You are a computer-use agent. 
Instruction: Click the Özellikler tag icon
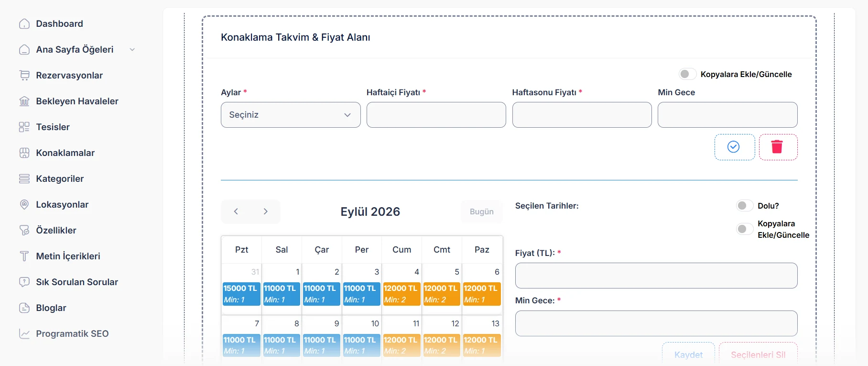click(x=24, y=231)
